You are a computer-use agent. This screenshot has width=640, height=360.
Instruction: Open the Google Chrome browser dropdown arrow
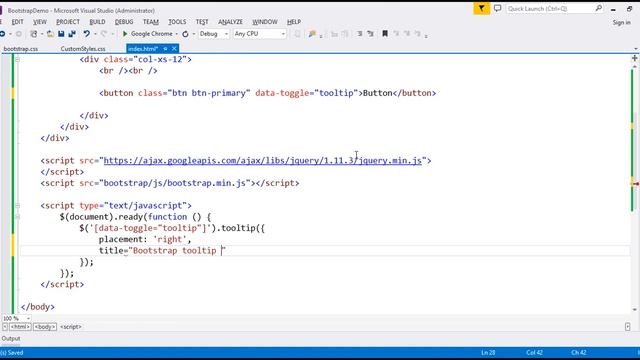pyautogui.click(x=177, y=34)
